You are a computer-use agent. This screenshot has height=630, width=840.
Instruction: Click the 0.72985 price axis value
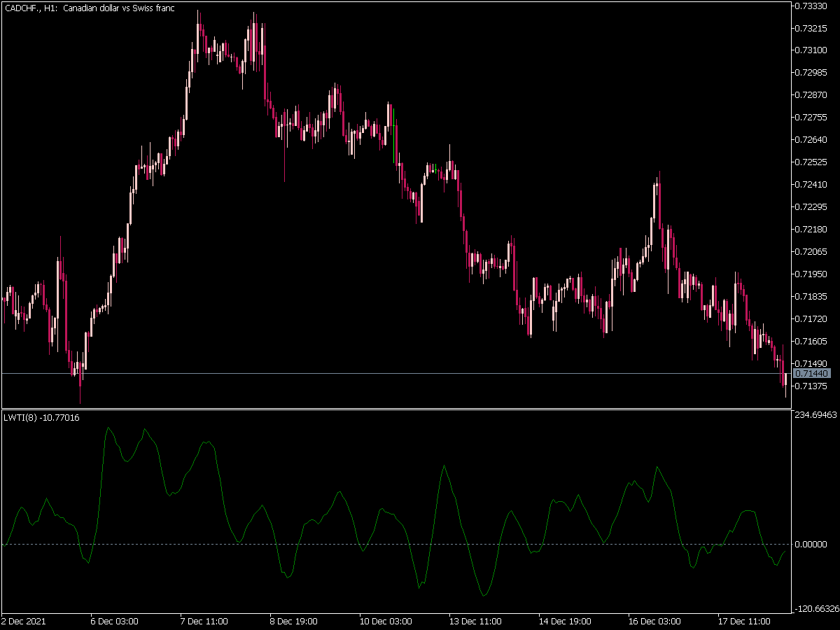812,73
